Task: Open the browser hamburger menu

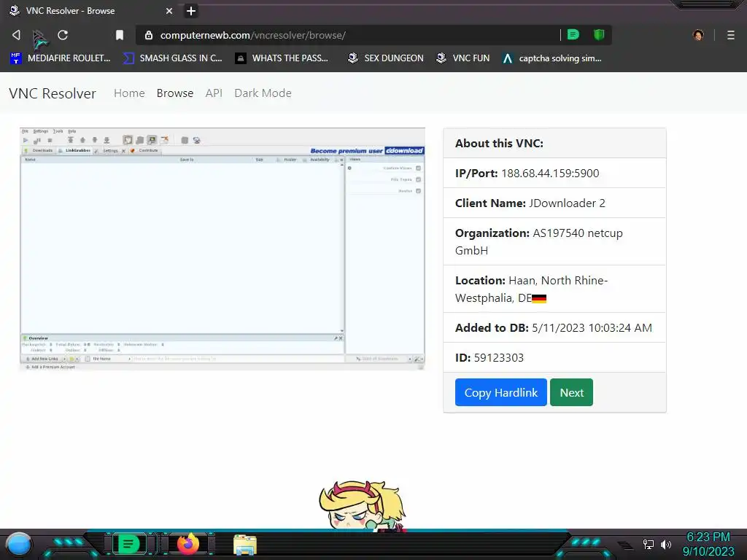Action: point(731,35)
